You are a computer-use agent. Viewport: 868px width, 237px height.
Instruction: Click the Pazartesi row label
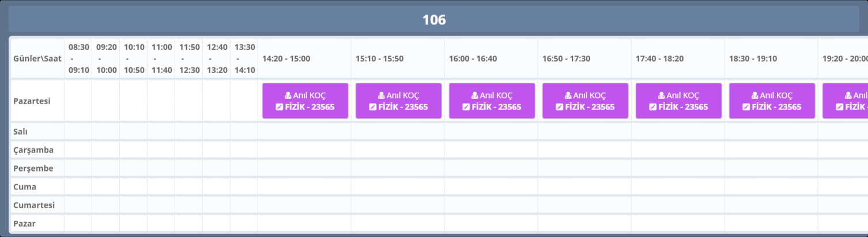pyautogui.click(x=32, y=101)
